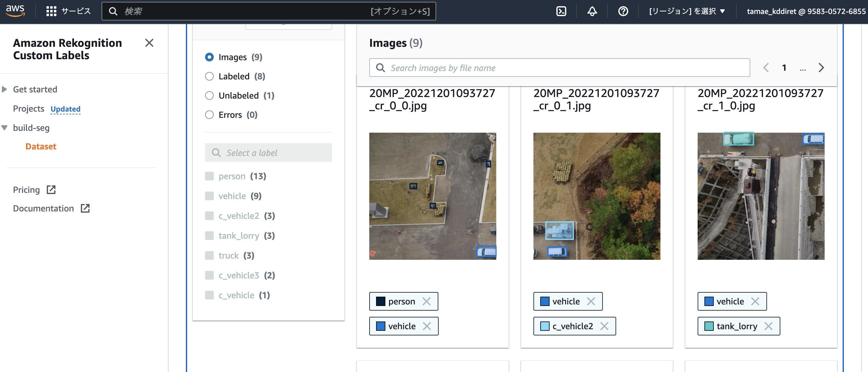
Task: Close the Rekognition Custom Labels sidebar
Action: click(149, 43)
